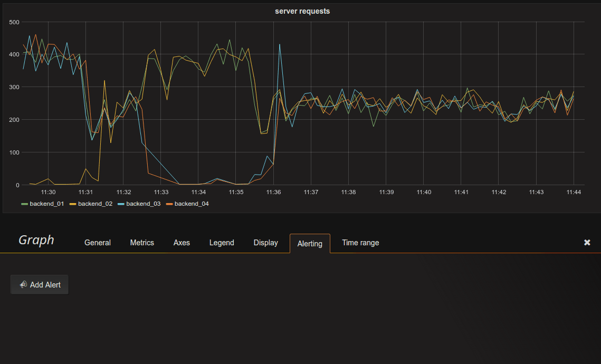Click the 100 y-axis label

(14, 152)
